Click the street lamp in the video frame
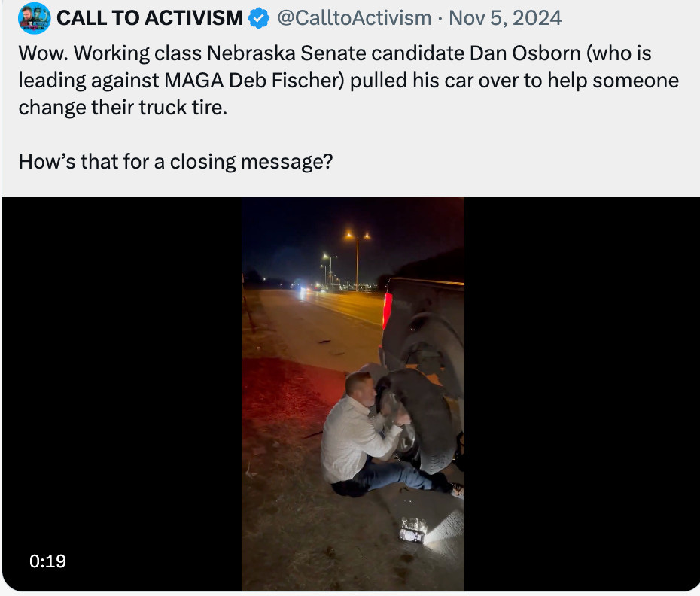700x596 pixels. click(x=357, y=259)
